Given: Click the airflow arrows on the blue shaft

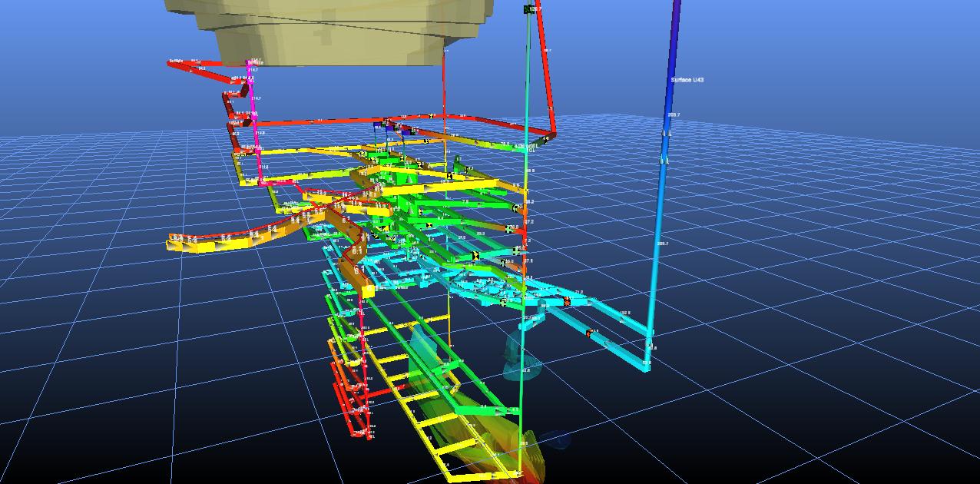Looking at the screenshot, I should tap(666, 134).
